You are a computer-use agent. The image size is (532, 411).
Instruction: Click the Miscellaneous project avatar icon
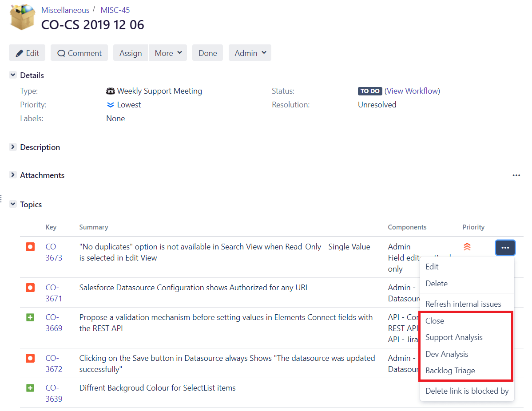point(22,17)
